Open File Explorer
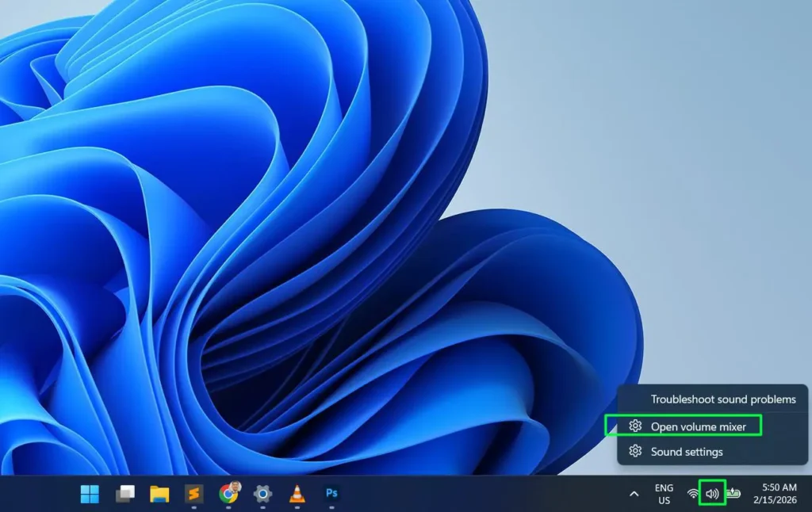812x512 pixels. pos(159,494)
